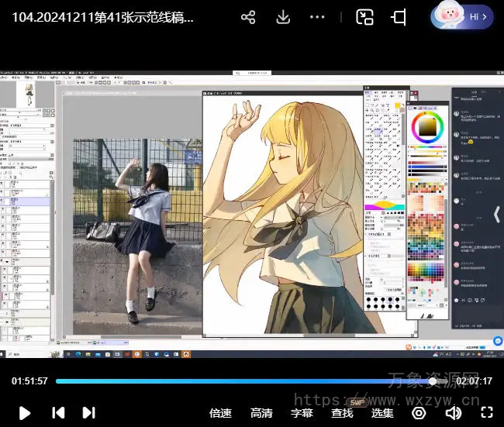Toggle 字幕 subtitles option
This screenshot has height=427, width=504.
coord(302,413)
